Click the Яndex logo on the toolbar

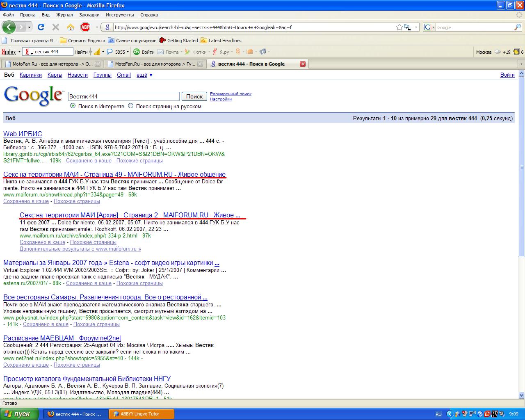coord(9,52)
